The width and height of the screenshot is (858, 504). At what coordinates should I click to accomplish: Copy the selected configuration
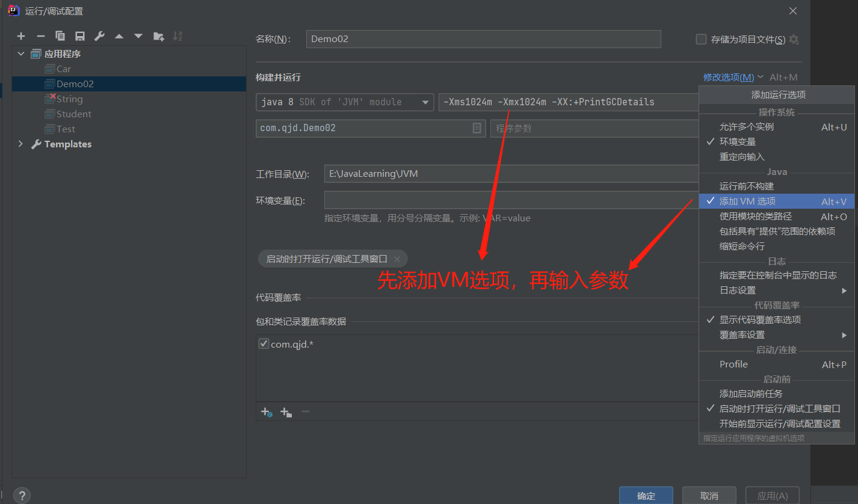pos(60,37)
